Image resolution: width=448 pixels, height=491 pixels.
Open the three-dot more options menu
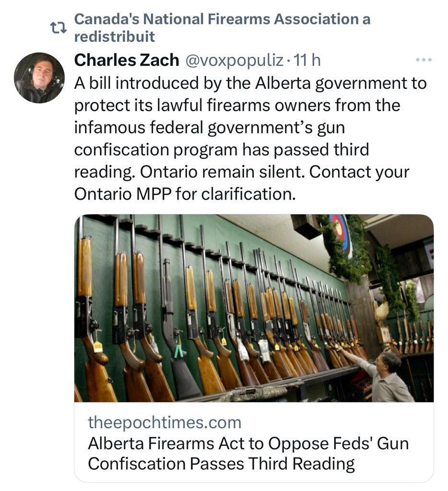(424, 60)
